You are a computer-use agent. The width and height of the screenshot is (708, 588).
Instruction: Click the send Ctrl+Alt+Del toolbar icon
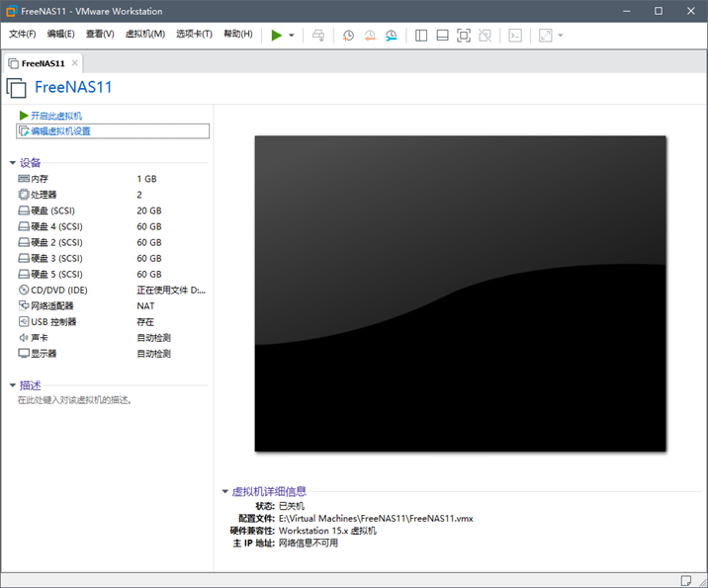(x=318, y=36)
